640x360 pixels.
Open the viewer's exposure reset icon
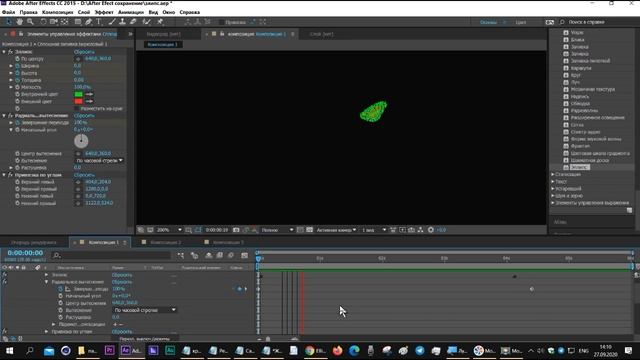point(431,230)
